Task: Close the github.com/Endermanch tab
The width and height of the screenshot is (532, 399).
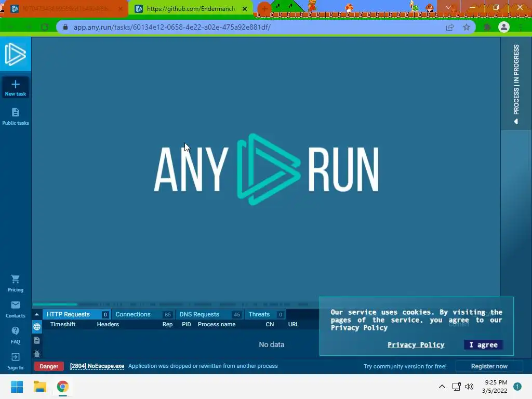Action: click(245, 9)
